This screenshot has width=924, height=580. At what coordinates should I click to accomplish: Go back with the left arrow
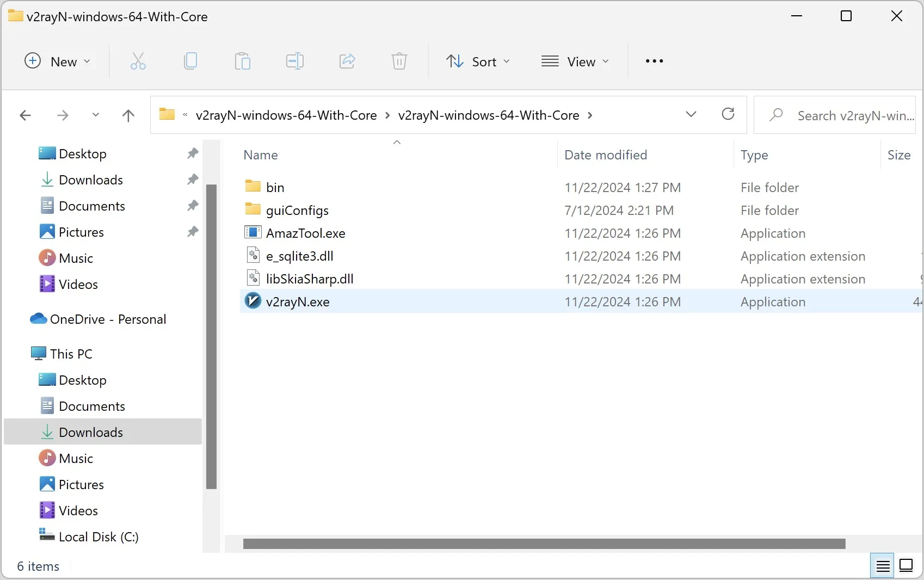25,115
